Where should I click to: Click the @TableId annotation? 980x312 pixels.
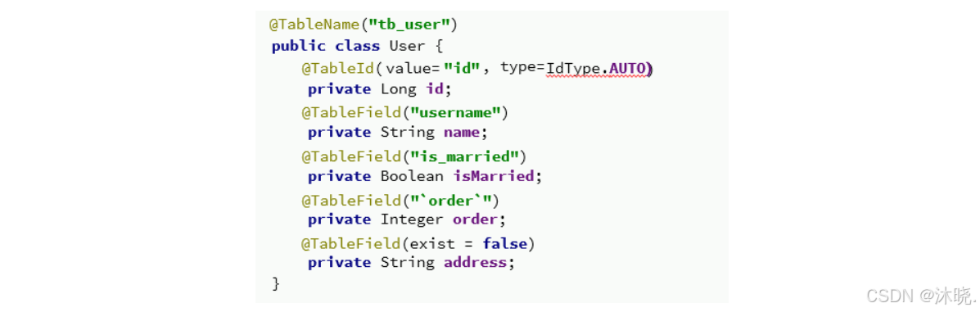point(339,68)
